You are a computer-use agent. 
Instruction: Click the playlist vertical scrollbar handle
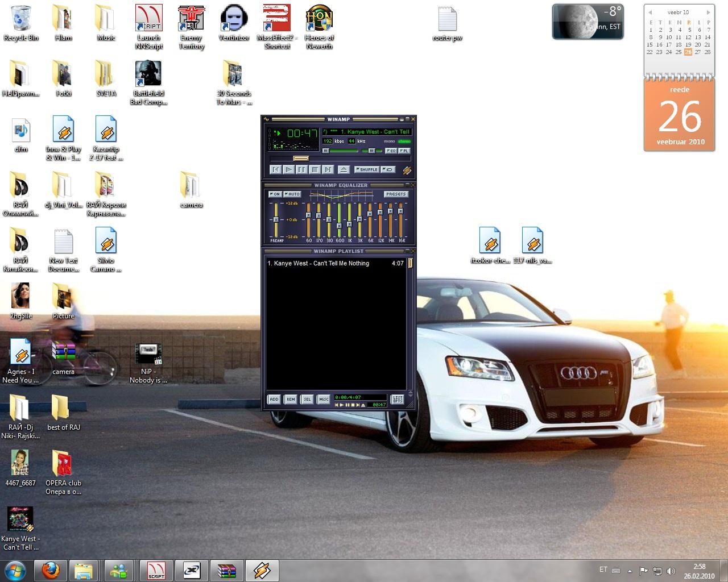pos(410,263)
